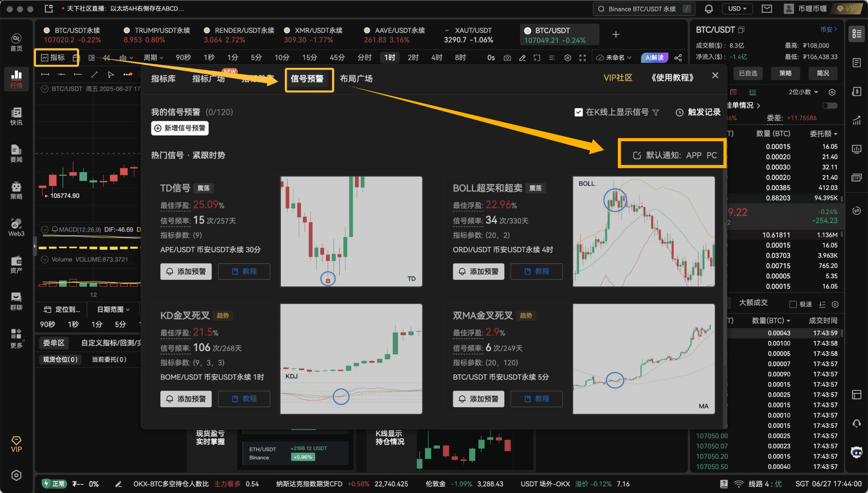
Task: Open the VIP diamond icon in sidebar
Action: 16,444
